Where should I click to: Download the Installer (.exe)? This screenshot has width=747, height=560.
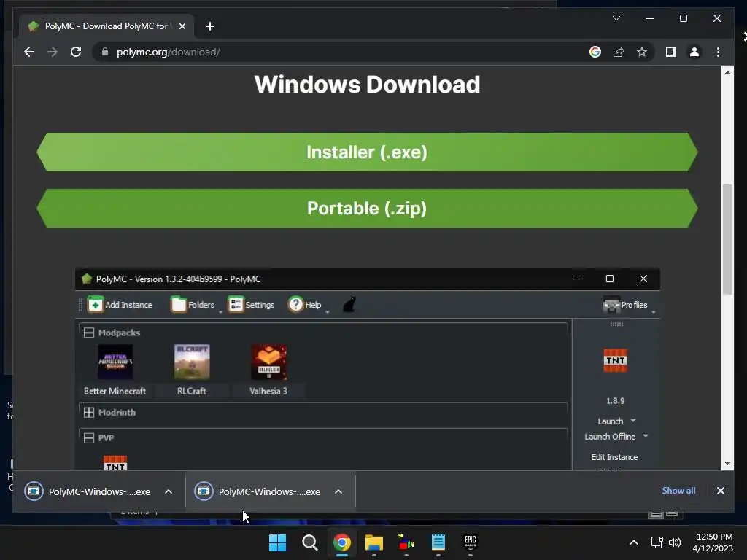[367, 152]
